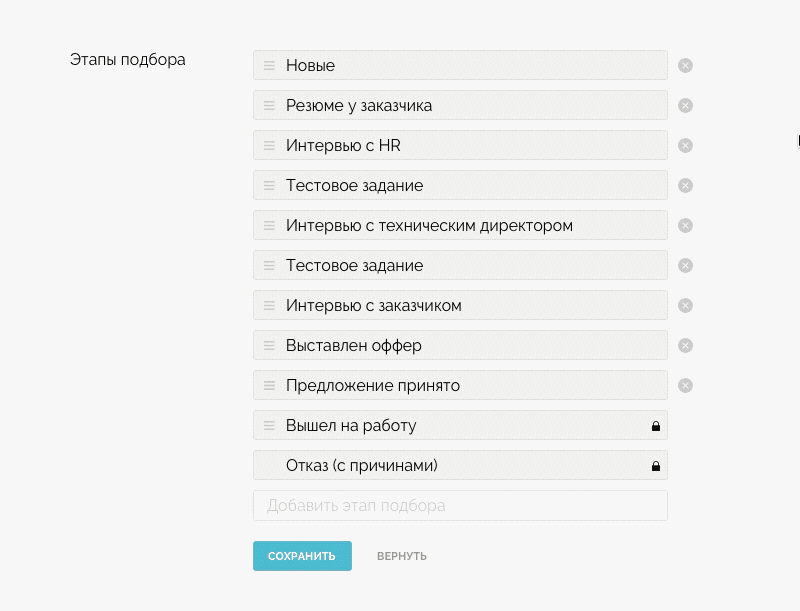Click the ВЕРНУТЬ link

(401, 556)
